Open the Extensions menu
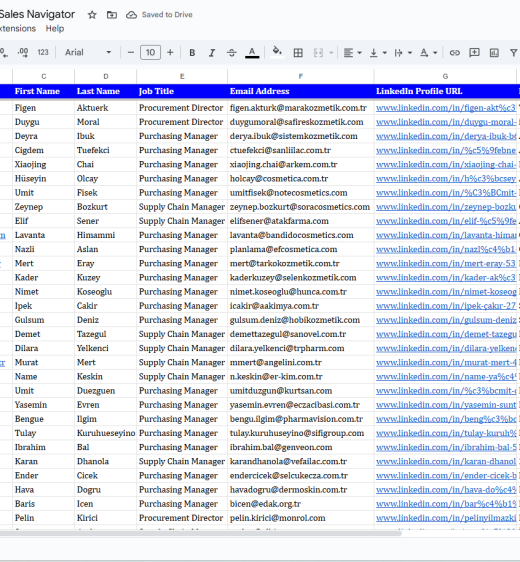Screen dimensions: 520x562 tap(17, 29)
